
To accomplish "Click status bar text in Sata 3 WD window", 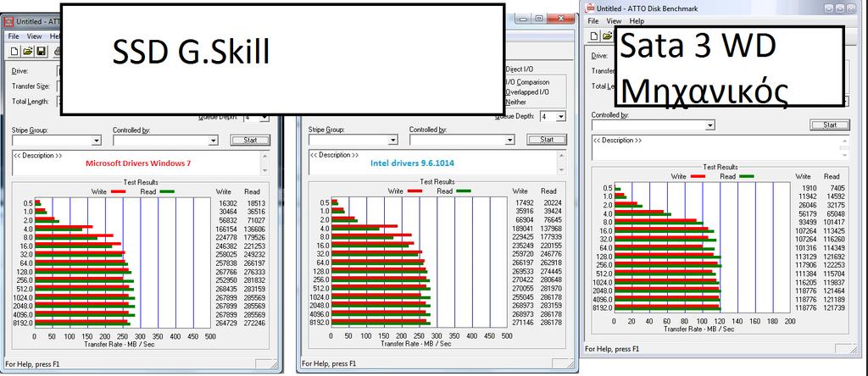I will [612, 349].
